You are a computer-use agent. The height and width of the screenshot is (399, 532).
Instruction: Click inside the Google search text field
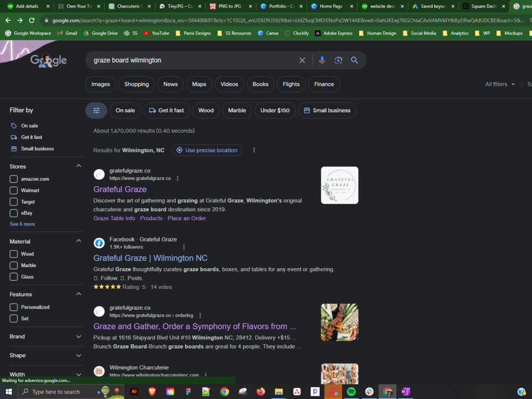point(194,61)
